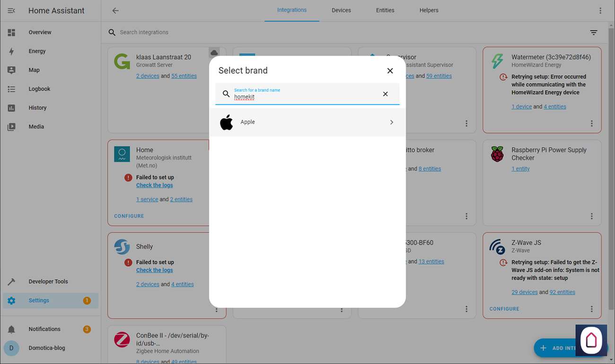Screen dimensions: 615x364
Task: Click the Raspberry Pi logo
Action: [497, 154]
